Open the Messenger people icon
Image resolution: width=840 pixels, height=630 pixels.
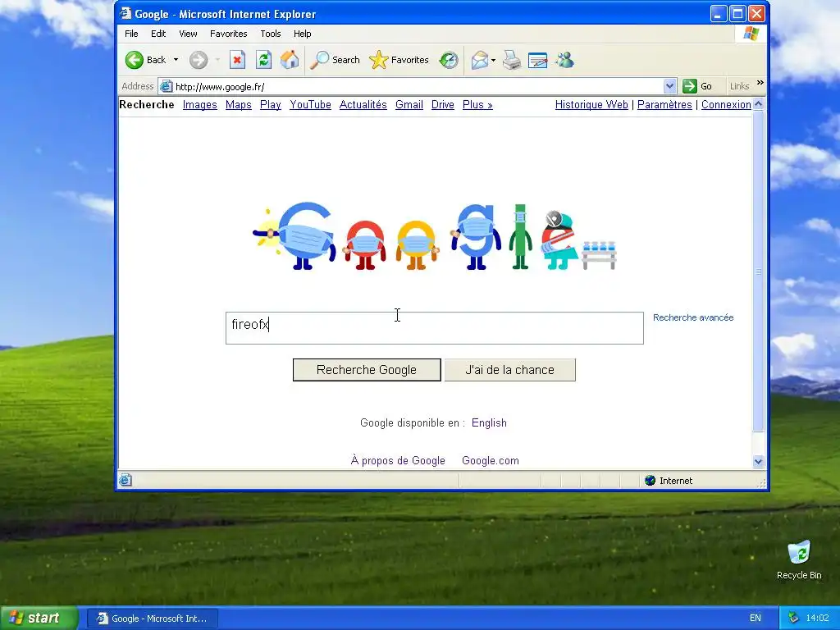pos(564,60)
